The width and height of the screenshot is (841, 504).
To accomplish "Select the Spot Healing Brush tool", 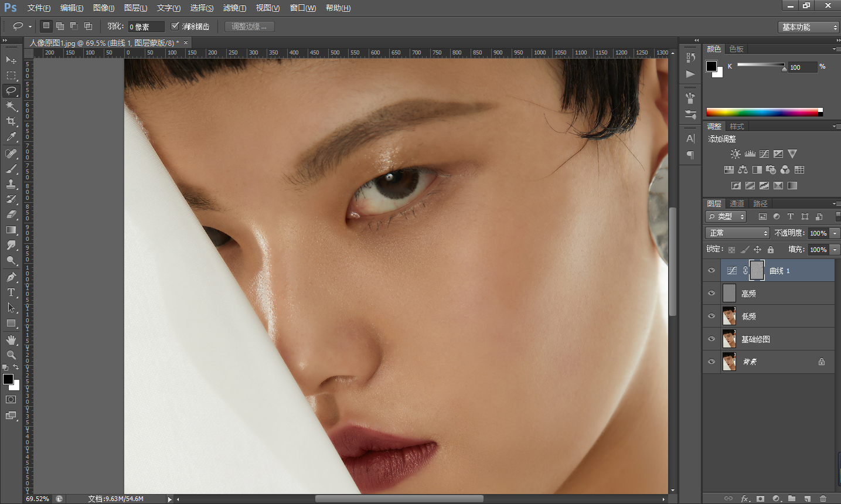I will (x=11, y=154).
